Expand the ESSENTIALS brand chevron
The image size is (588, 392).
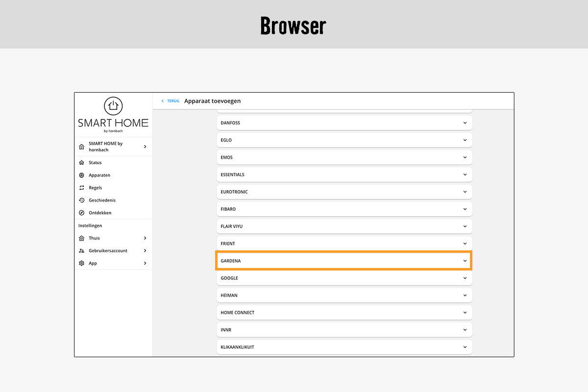465,174
